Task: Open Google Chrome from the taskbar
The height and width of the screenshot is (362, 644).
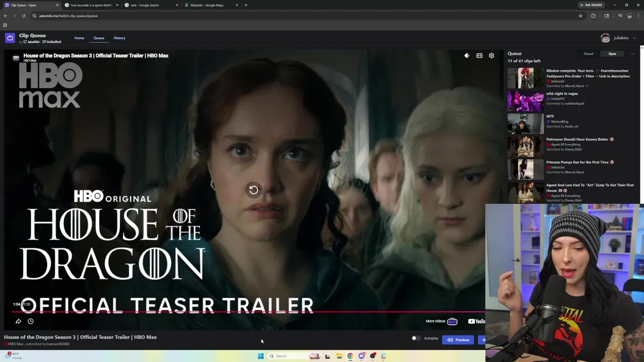Action: point(350,356)
